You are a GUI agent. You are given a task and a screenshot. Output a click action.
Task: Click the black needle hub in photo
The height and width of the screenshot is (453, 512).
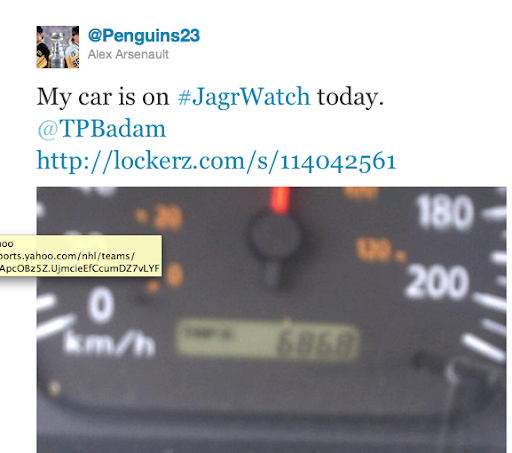pyautogui.click(x=275, y=236)
